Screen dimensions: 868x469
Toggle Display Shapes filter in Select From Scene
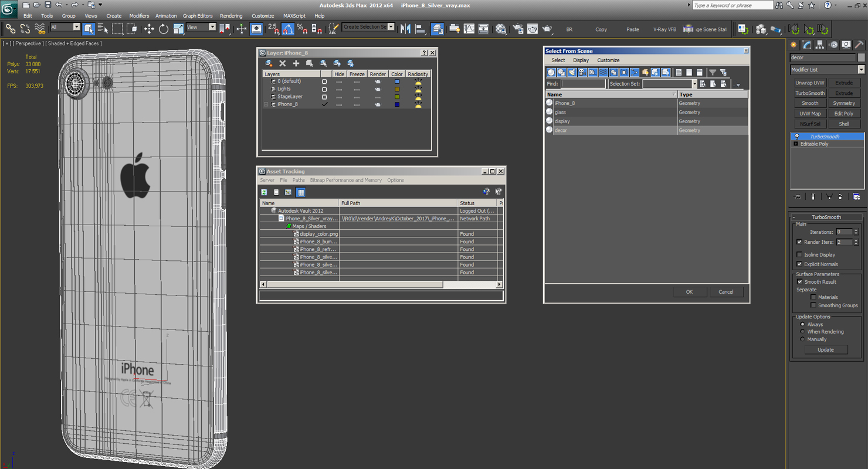(x=561, y=72)
